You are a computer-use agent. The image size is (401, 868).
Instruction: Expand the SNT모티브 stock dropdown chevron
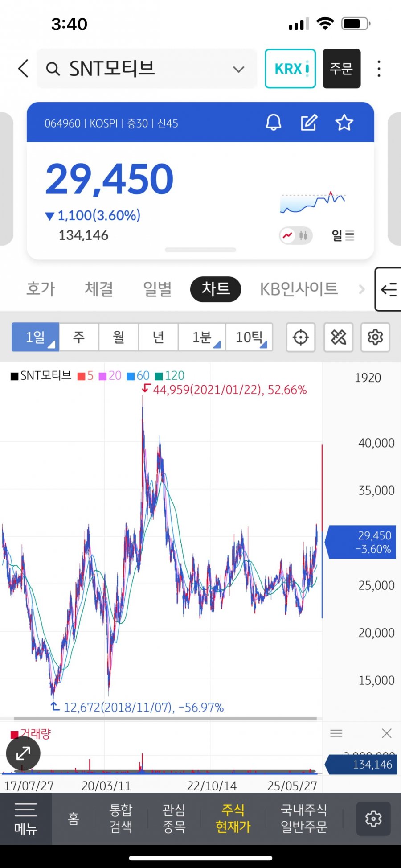(x=239, y=69)
